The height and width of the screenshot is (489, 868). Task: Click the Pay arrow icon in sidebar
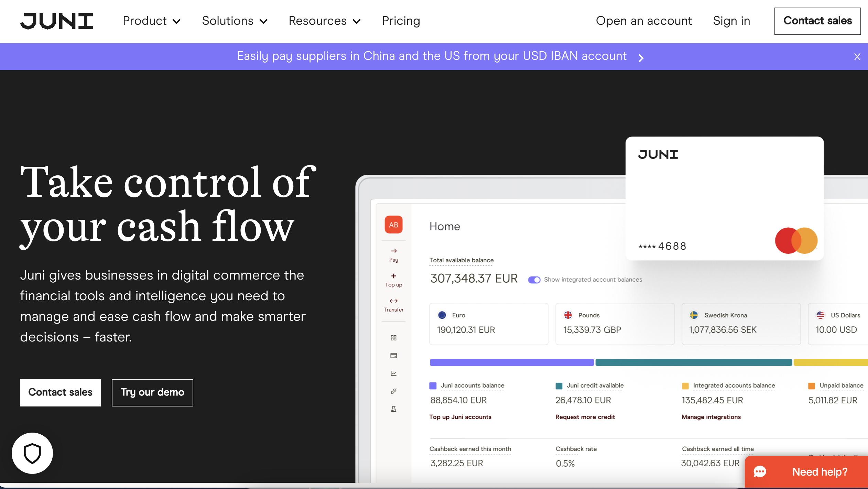point(393,251)
